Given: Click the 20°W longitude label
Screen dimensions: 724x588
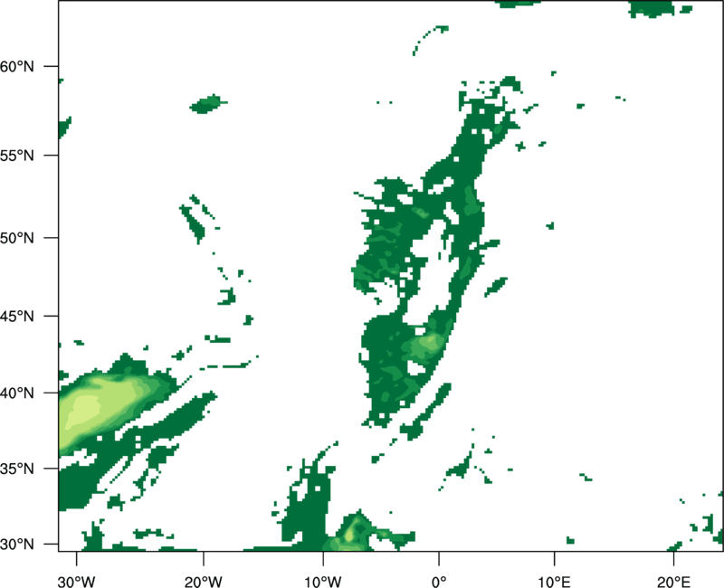Looking at the screenshot, I should pyautogui.click(x=204, y=582).
